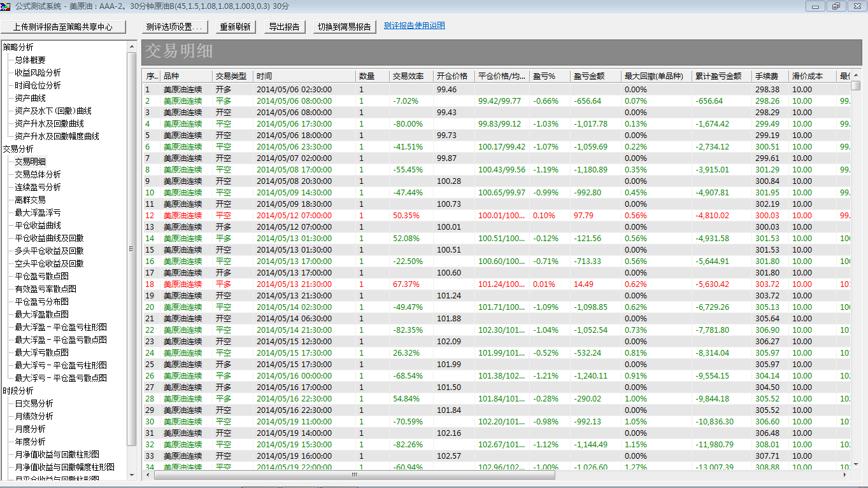The width and height of the screenshot is (868, 488).
Task: Click the restore window button
Action: click(836, 6)
